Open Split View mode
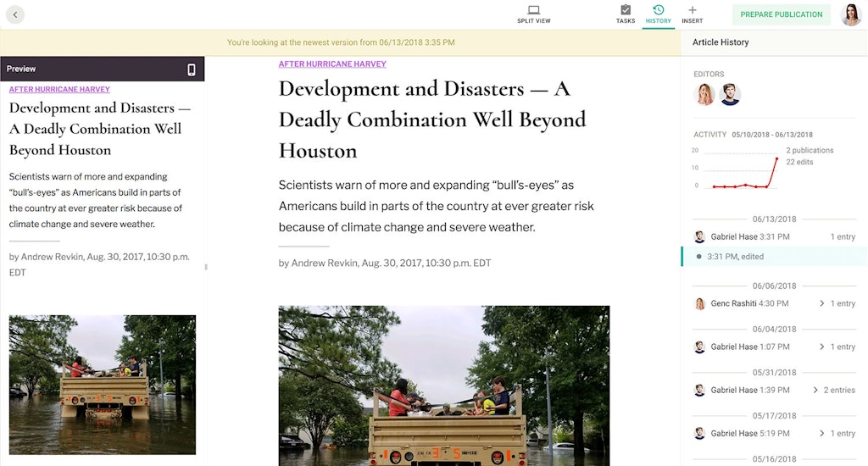 533,14
